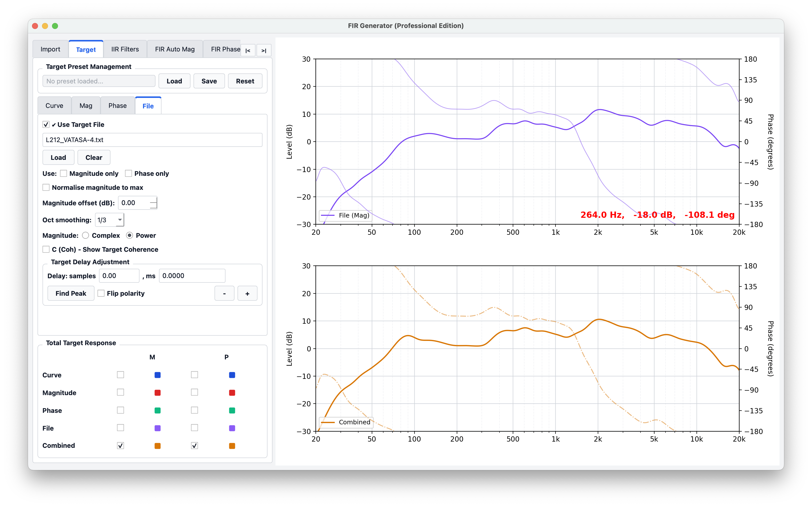Screen dimensions: 812x507
Task: Switch to the IIR Filters tab
Action: (x=125, y=49)
